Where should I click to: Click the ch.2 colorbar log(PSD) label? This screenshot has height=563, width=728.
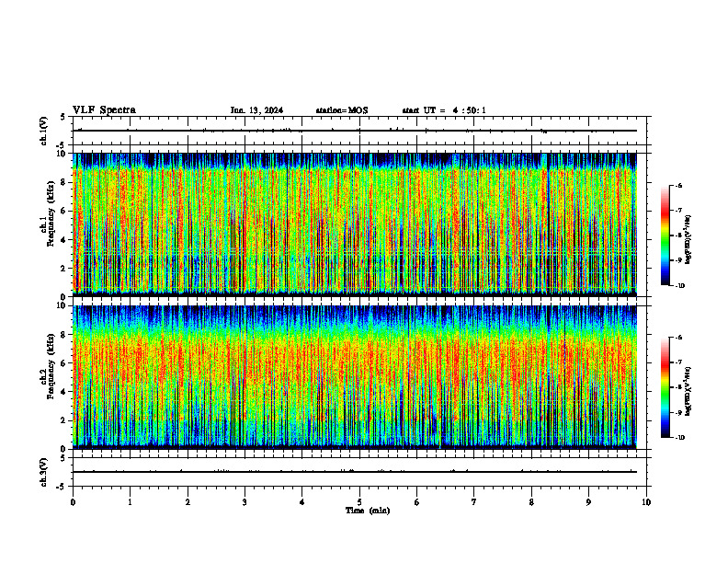click(688, 391)
